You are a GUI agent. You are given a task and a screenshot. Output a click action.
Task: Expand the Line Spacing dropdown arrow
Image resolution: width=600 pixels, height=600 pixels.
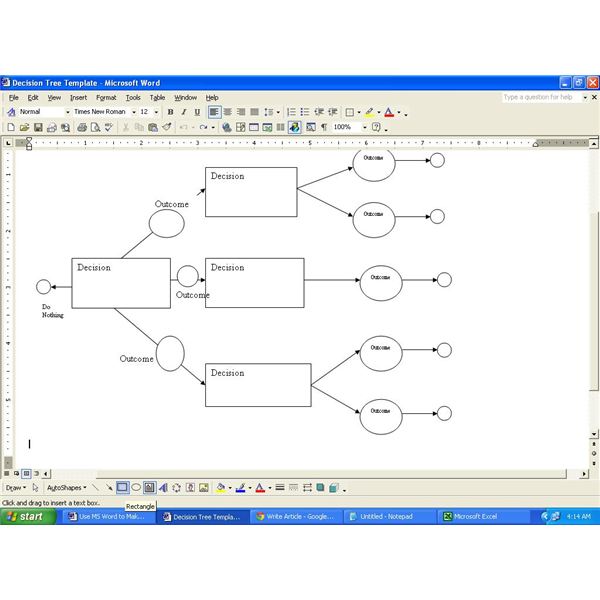click(278, 112)
